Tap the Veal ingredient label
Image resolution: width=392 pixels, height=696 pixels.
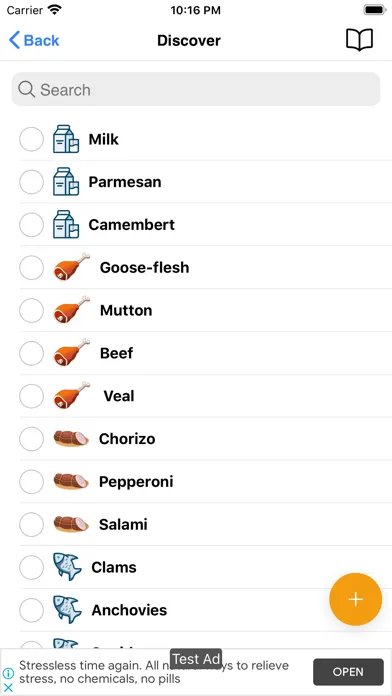point(119,396)
